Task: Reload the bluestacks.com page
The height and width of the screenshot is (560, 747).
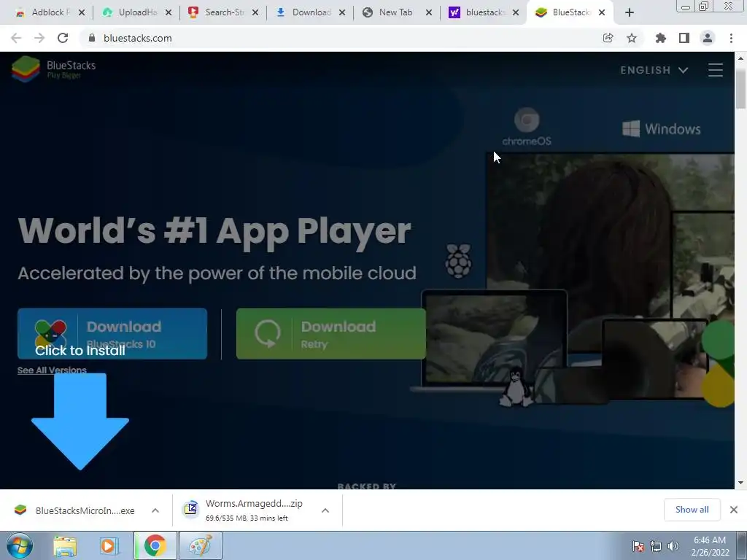Action: coord(63,38)
